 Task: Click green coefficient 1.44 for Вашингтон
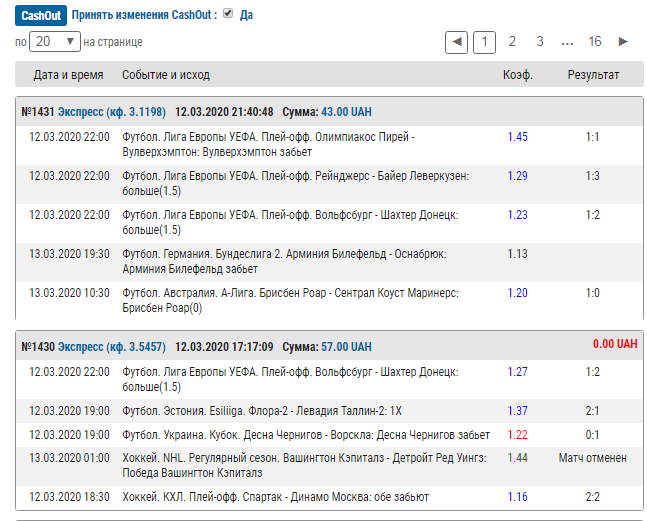(x=517, y=458)
